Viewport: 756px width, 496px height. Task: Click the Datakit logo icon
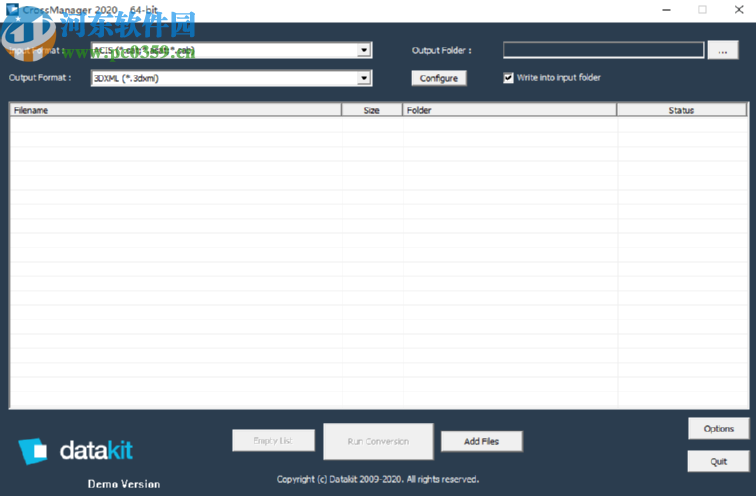(x=33, y=451)
